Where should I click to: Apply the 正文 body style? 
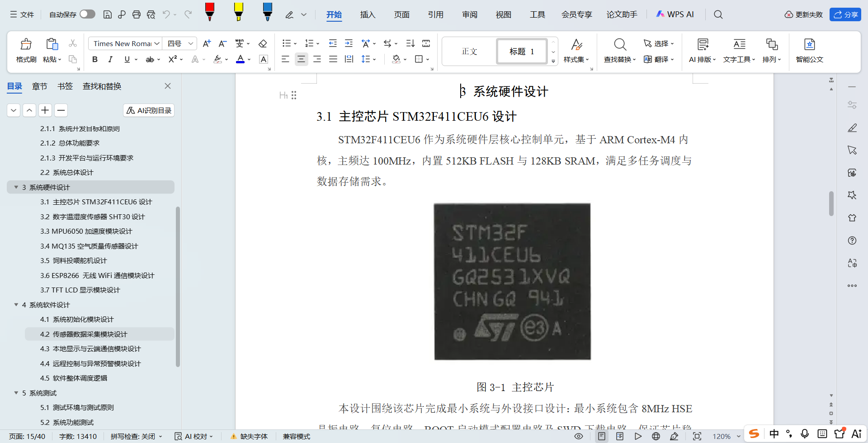coord(470,51)
